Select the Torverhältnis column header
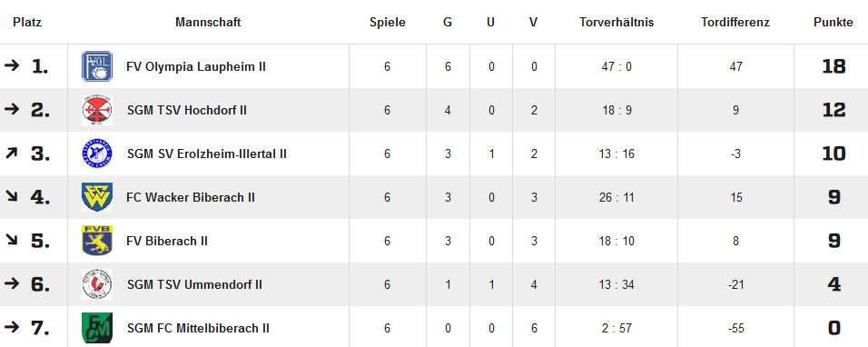 click(x=616, y=23)
